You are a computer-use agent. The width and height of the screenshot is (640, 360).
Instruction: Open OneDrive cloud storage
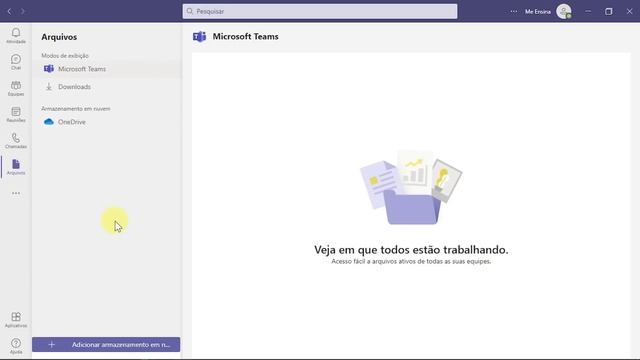pyautogui.click(x=107, y=122)
